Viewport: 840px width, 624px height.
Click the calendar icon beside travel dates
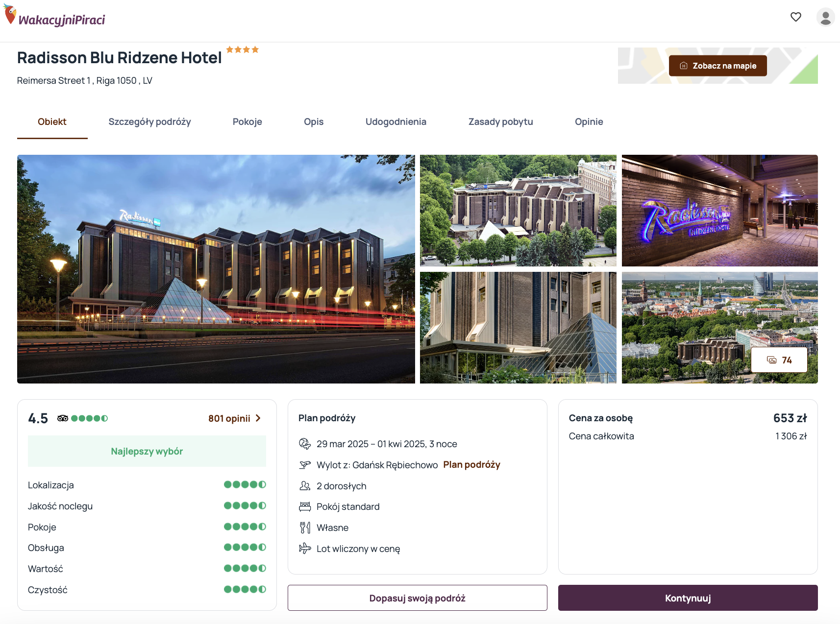[305, 444]
